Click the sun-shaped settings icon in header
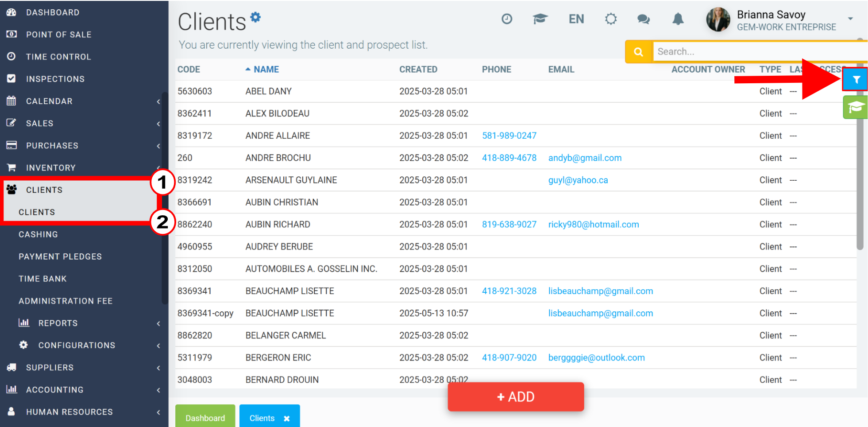 coord(611,19)
